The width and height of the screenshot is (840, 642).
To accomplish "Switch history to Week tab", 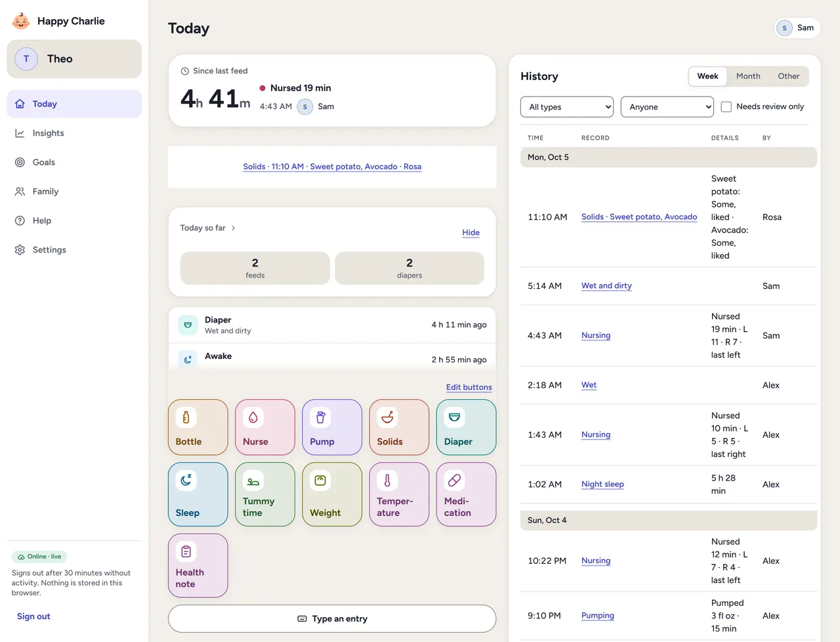I will pos(707,76).
